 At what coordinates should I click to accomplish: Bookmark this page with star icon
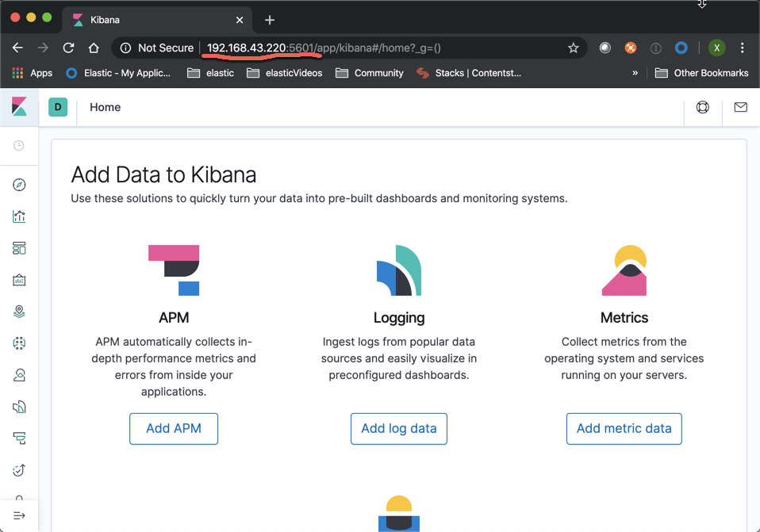tap(574, 48)
